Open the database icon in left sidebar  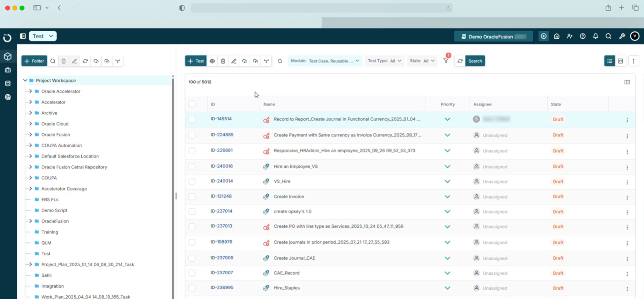tap(8, 84)
